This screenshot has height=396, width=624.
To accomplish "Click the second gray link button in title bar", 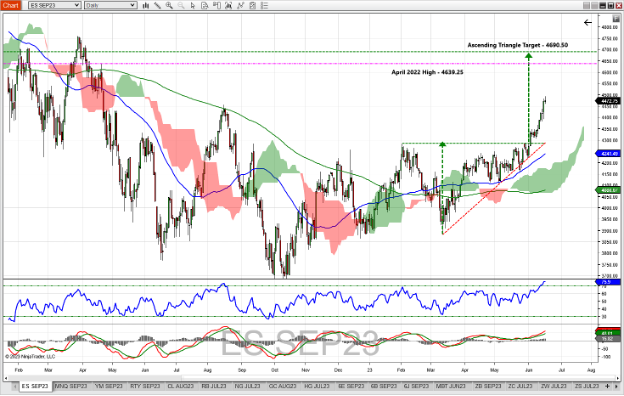I will (595, 5).
